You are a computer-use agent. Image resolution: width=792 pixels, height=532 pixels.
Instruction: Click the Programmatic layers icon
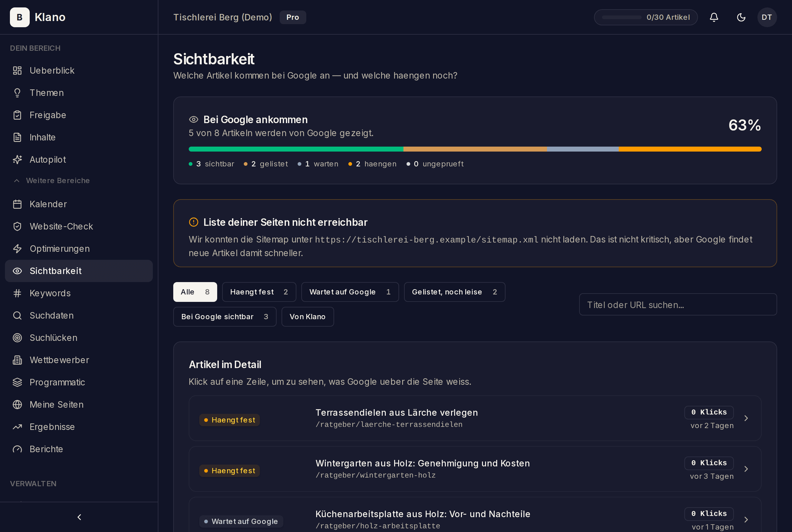tap(17, 382)
